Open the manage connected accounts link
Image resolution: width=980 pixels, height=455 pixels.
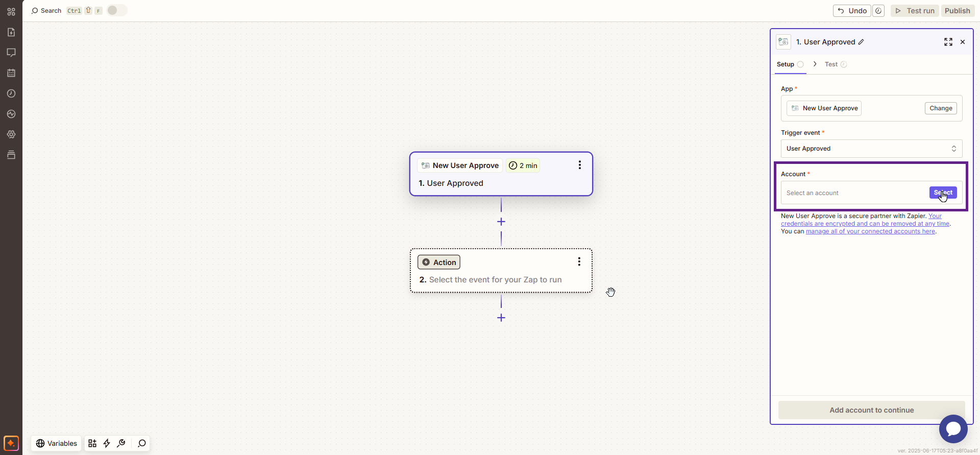(x=870, y=231)
